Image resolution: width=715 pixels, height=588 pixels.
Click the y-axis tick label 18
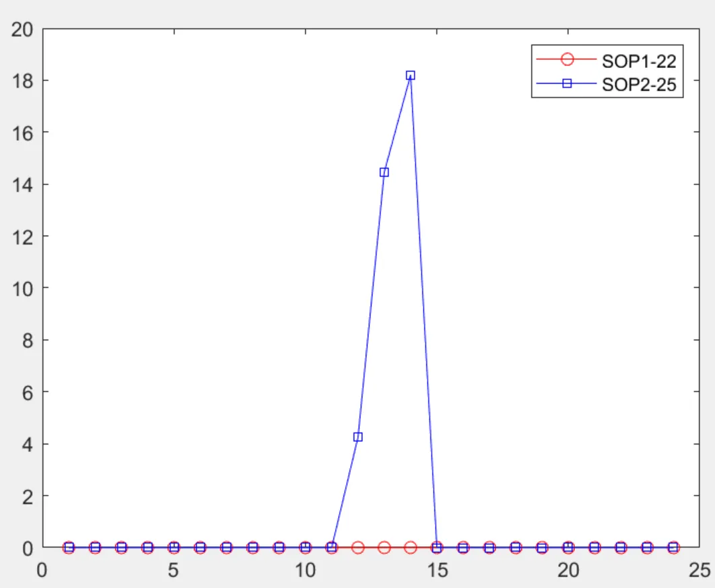(23, 81)
